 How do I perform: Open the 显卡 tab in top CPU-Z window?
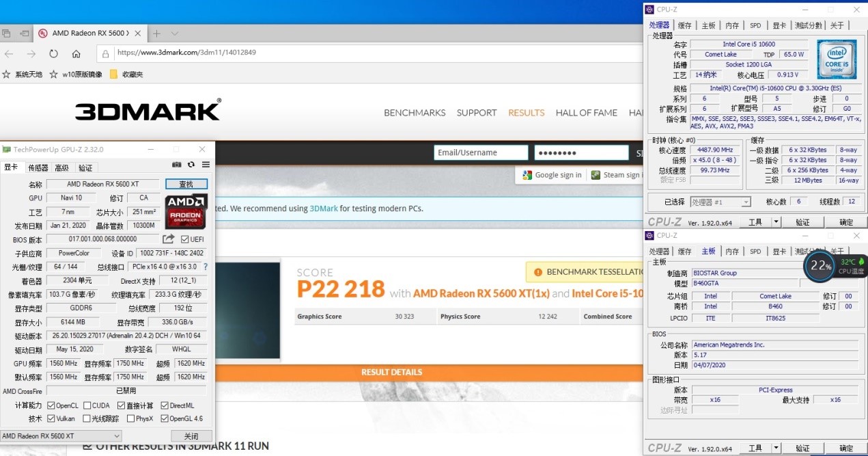pos(779,25)
